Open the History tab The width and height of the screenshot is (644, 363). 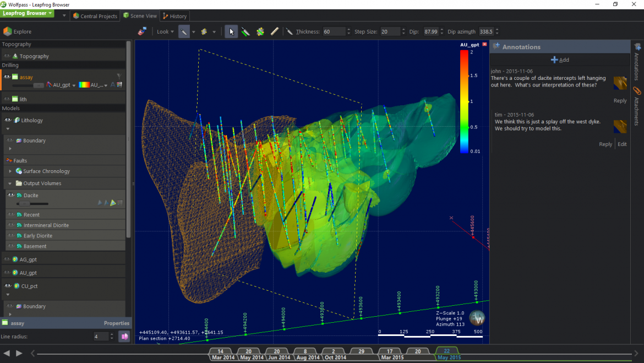(x=174, y=16)
